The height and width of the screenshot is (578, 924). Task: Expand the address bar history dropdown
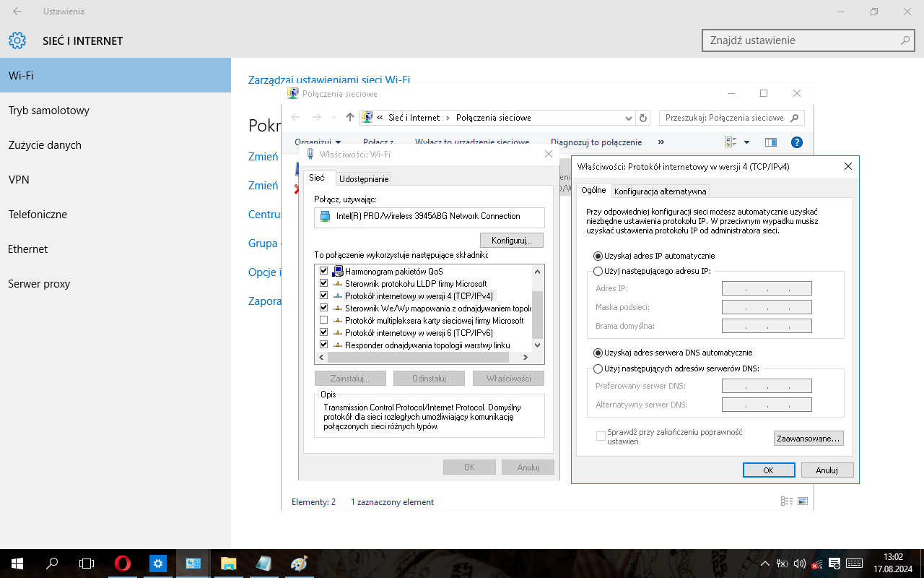click(x=628, y=118)
